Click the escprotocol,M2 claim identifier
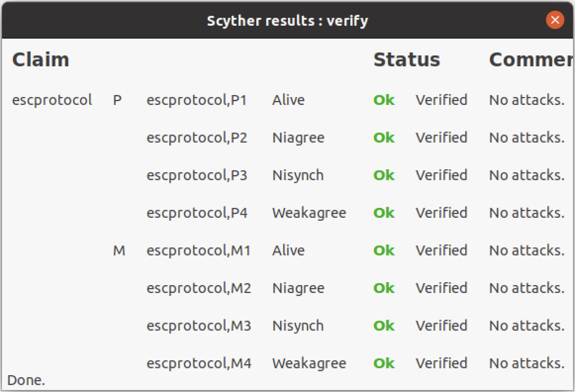 click(198, 288)
